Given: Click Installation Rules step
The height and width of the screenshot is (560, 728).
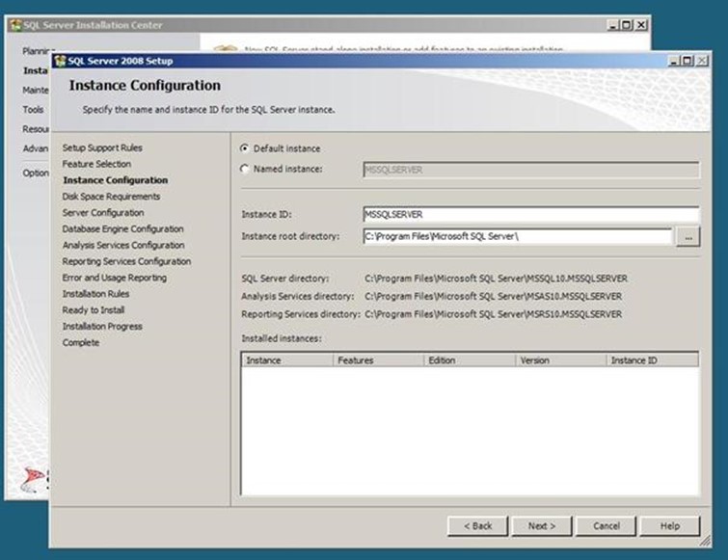Looking at the screenshot, I should (95, 294).
